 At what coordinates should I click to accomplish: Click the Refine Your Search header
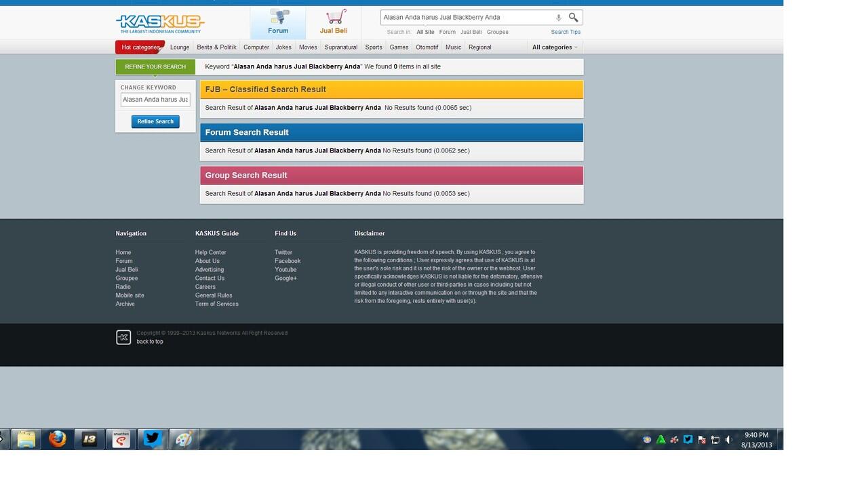point(155,67)
